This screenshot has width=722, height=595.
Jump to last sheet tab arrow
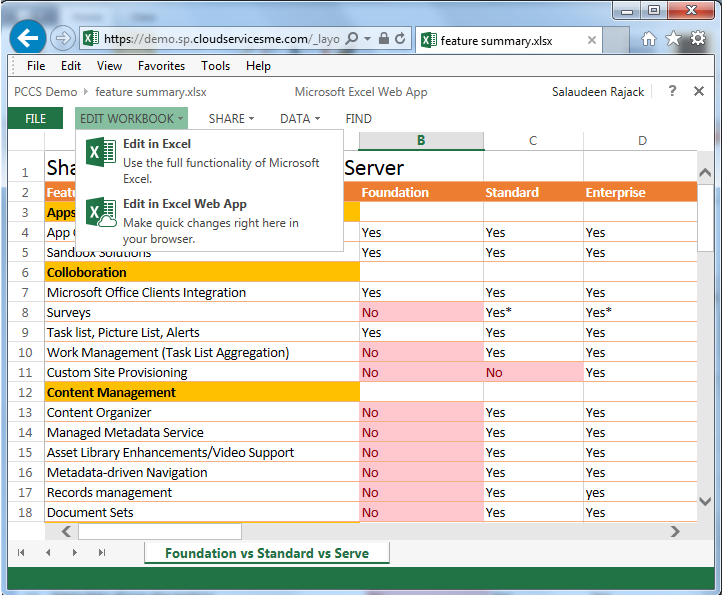(102, 552)
